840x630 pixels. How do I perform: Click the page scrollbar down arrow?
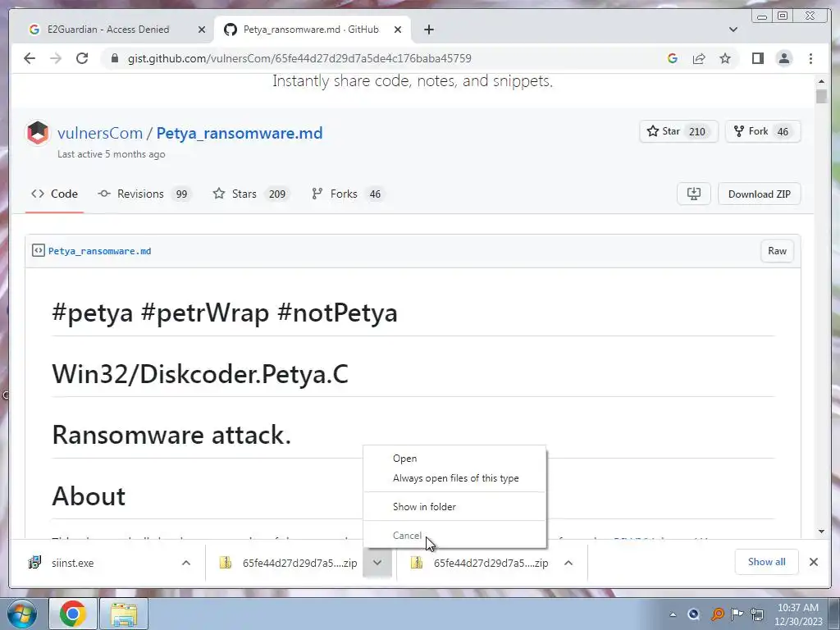point(821,532)
